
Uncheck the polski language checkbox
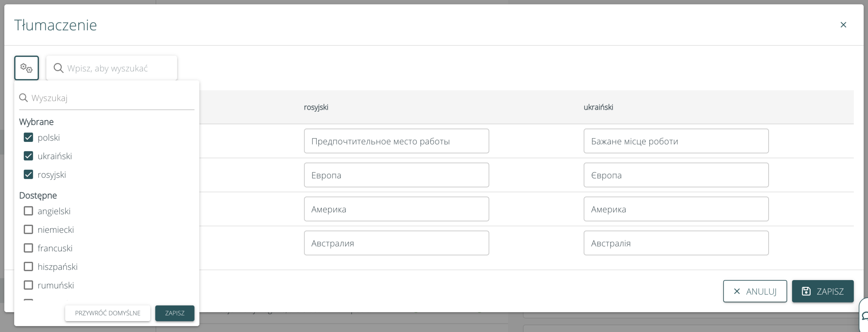[28, 137]
